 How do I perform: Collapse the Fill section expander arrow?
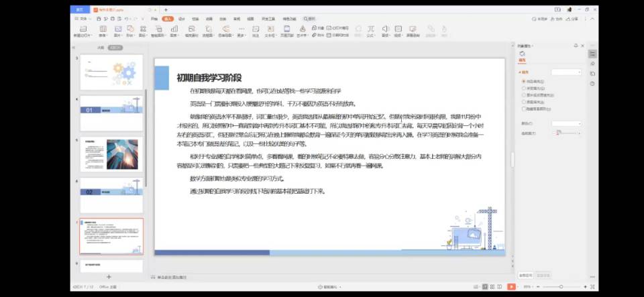coord(519,72)
